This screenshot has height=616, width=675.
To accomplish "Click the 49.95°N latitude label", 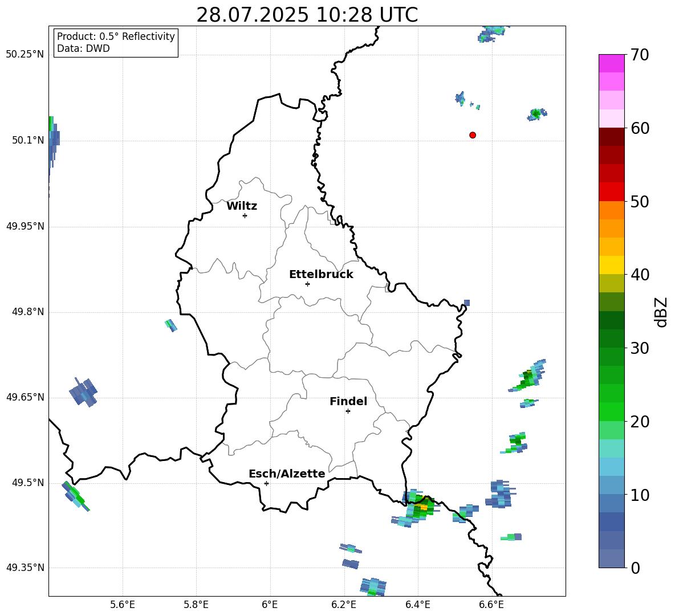I will click(25, 226).
